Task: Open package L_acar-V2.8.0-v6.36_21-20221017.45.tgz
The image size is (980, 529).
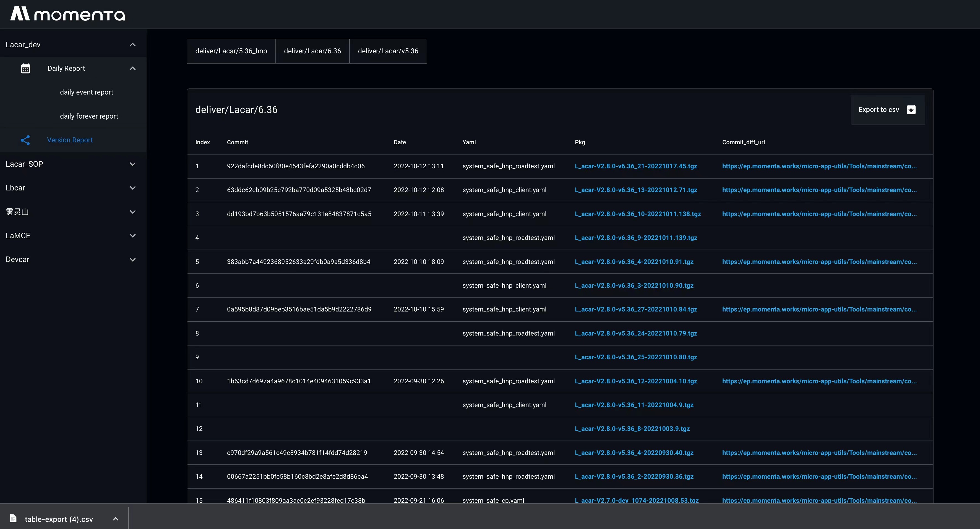Action: (636, 166)
